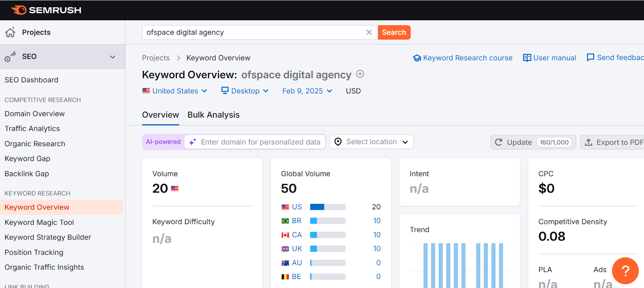This screenshot has height=288, width=644.
Task: Add keyword to list plus icon
Action: click(x=360, y=74)
